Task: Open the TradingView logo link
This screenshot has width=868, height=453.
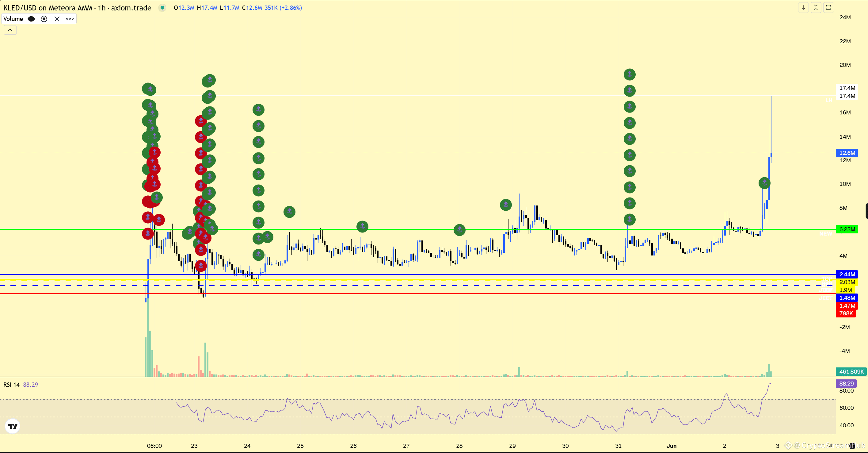Action: point(13,426)
